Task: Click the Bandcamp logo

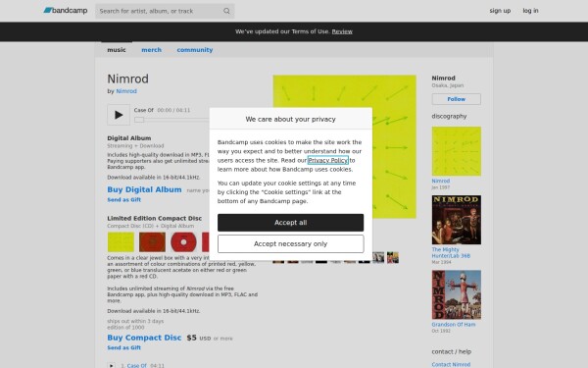Action: (66, 11)
